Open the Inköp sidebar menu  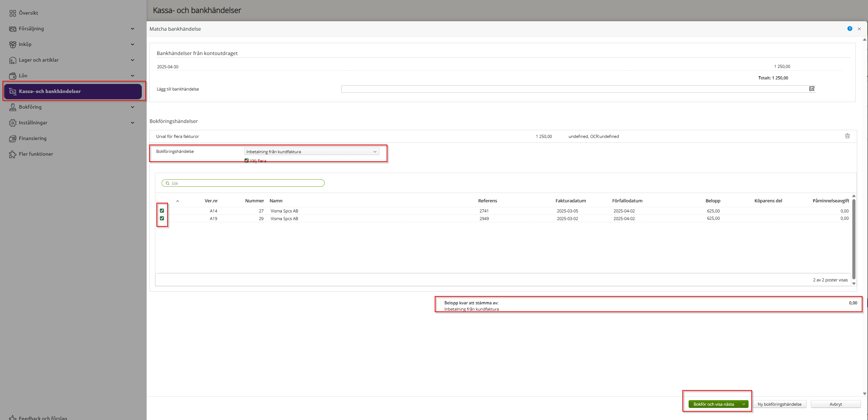click(x=25, y=44)
